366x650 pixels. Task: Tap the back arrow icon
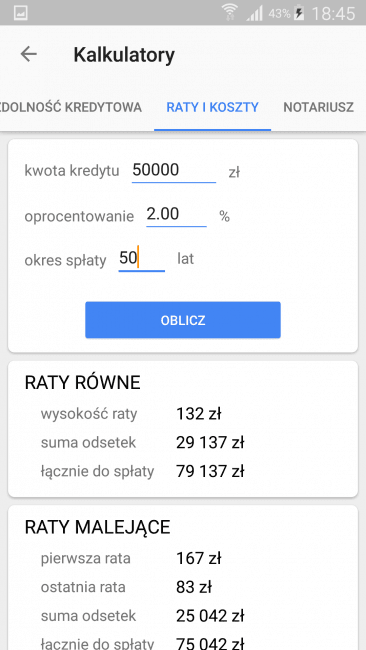29,54
